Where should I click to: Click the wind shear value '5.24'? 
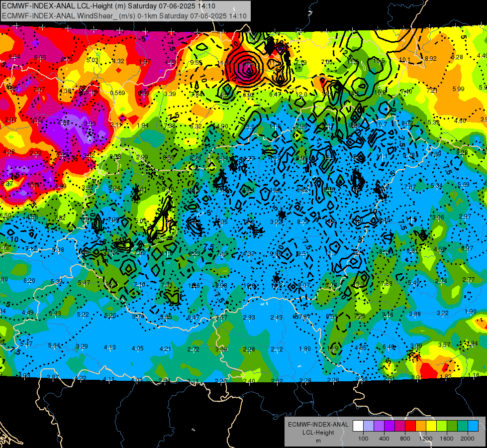tap(114, 188)
